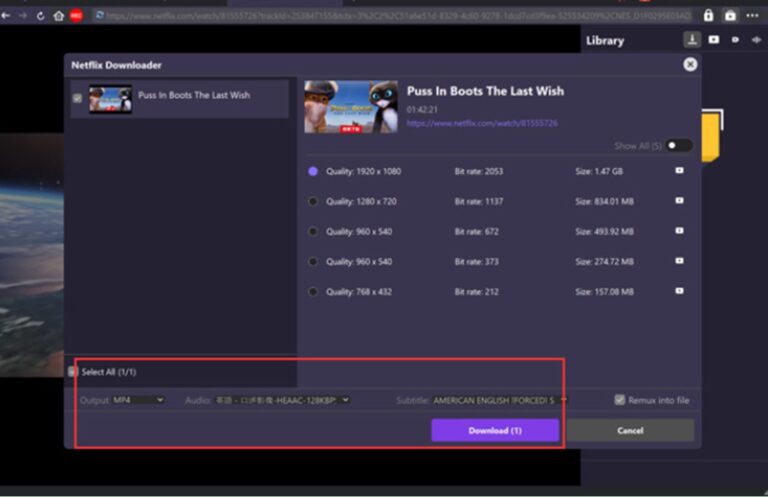
Task: Open the three-dot more options menu
Action: point(752,16)
